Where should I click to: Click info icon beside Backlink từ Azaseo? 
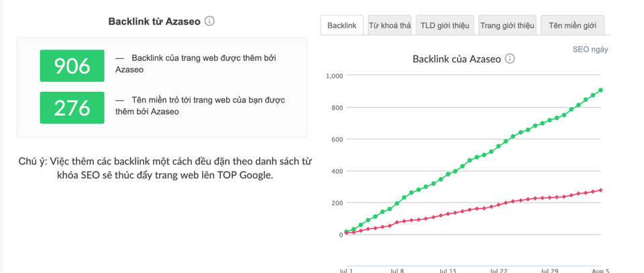tap(209, 21)
